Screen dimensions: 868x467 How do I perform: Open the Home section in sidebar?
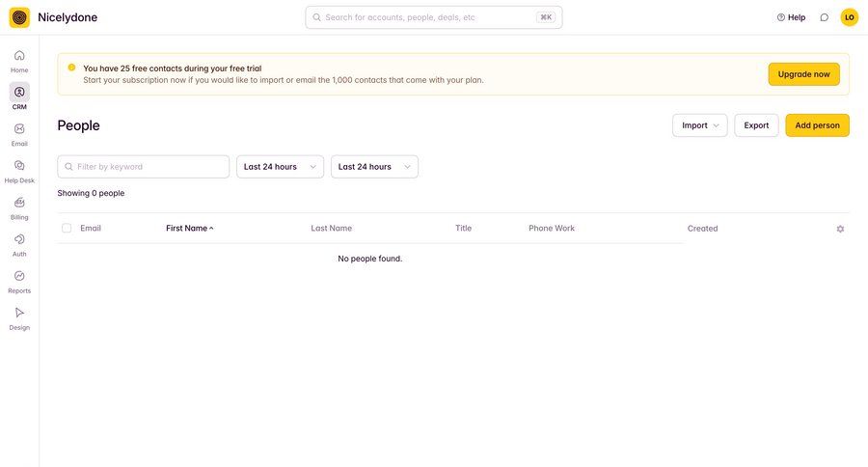19,62
